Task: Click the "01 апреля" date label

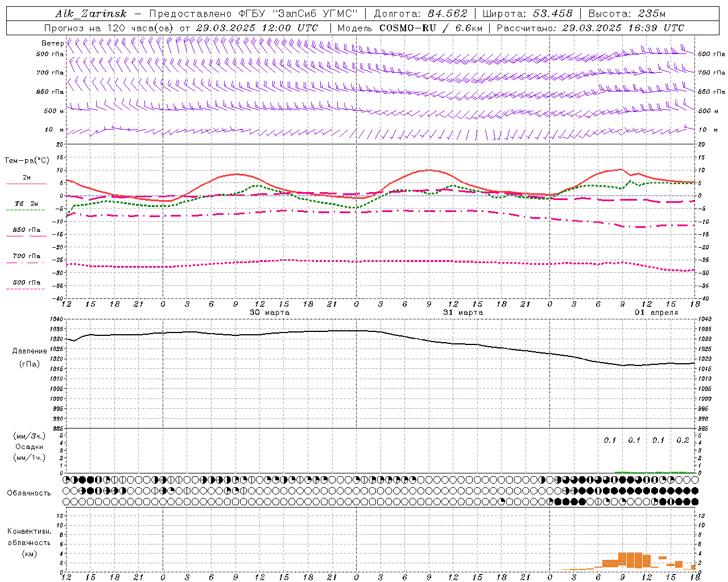Action: [x=656, y=313]
